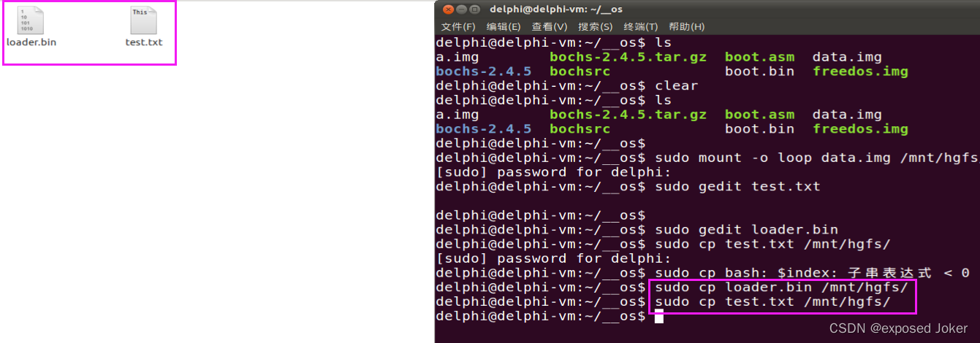Minimize the terminal window
This screenshot has height=343, width=980.
coord(460,9)
